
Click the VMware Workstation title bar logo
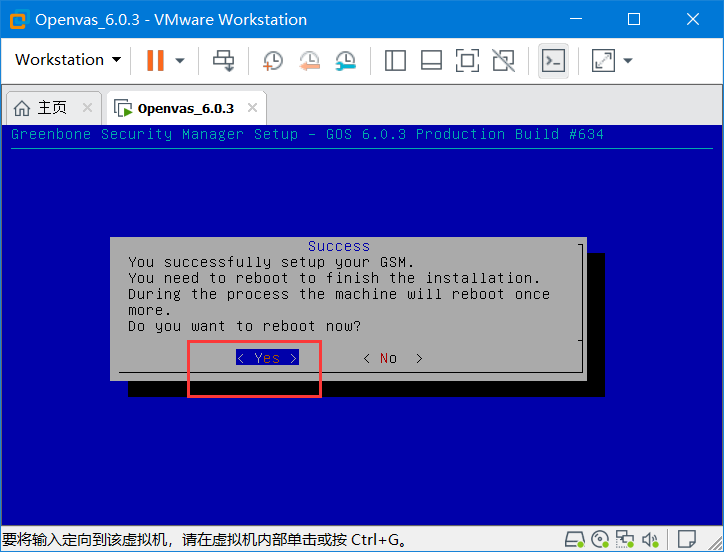(19, 19)
